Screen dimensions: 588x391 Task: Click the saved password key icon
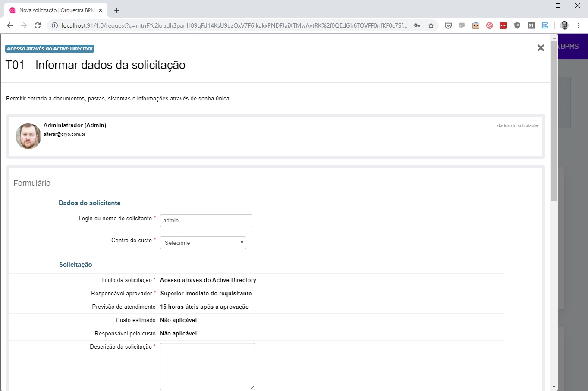[x=417, y=25]
